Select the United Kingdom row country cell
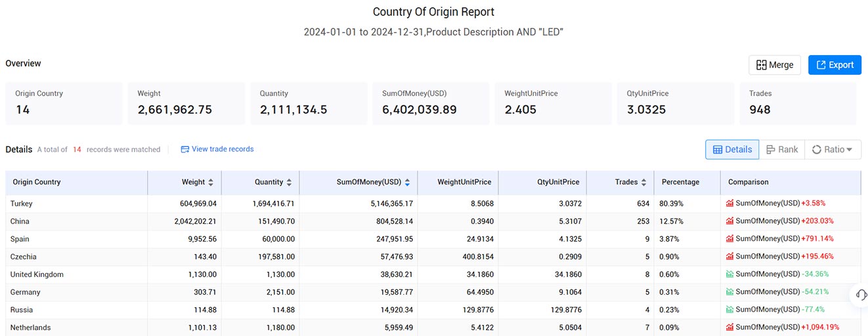Viewport: 868px width, 336px height. [x=77, y=274]
